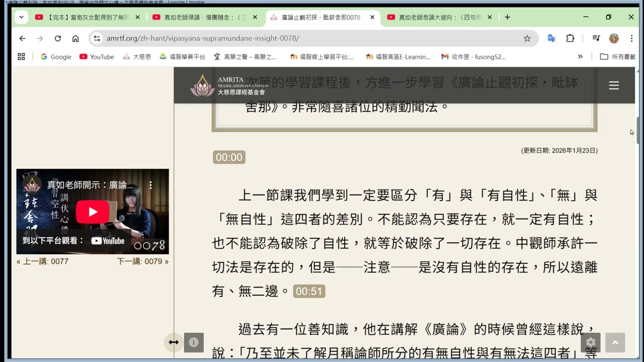The width and height of the screenshot is (644, 362).
Task: Click the Amrita 大慈恩譯經基金會 logo
Action: coord(229,85)
